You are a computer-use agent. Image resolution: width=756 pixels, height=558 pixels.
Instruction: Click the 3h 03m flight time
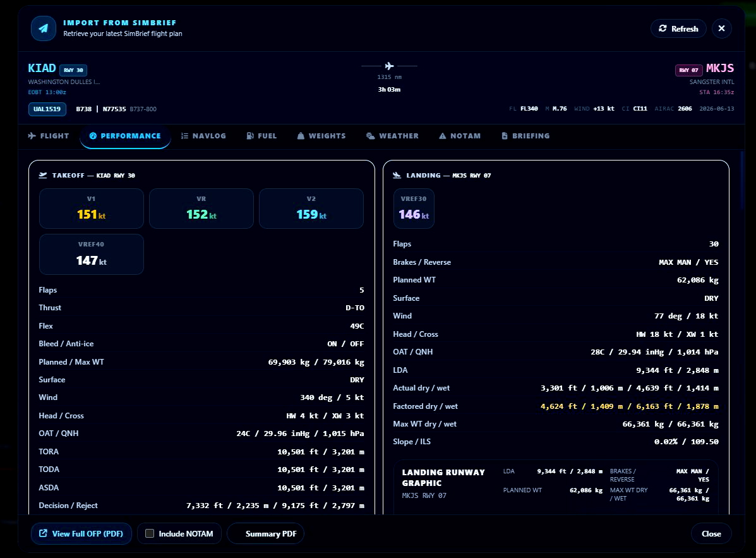(389, 89)
